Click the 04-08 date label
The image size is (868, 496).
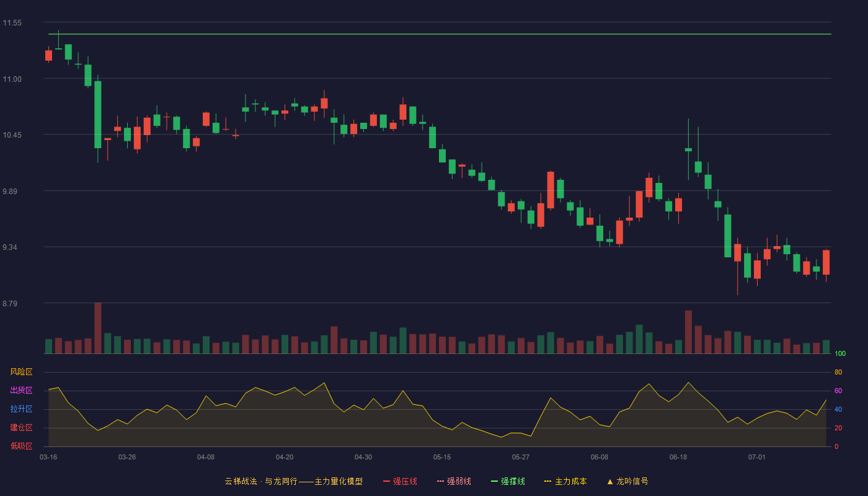coord(206,457)
